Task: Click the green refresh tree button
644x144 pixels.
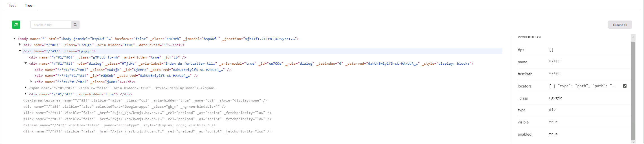Action: (x=16, y=25)
